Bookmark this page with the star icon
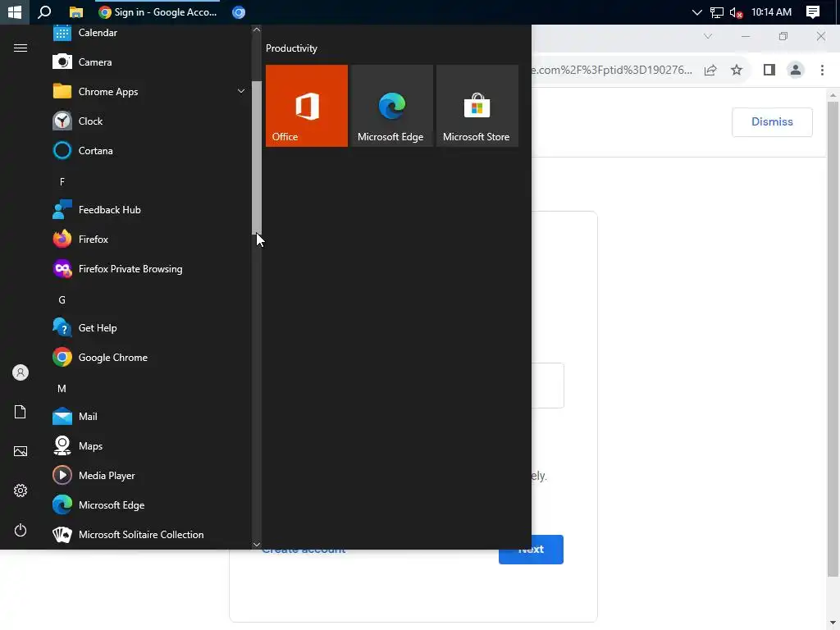Viewport: 840px width, 630px height. coord(737,70)
